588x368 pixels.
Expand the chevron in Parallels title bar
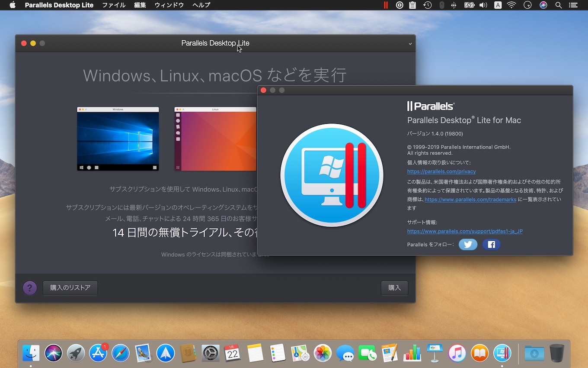[x=410, y=44]
